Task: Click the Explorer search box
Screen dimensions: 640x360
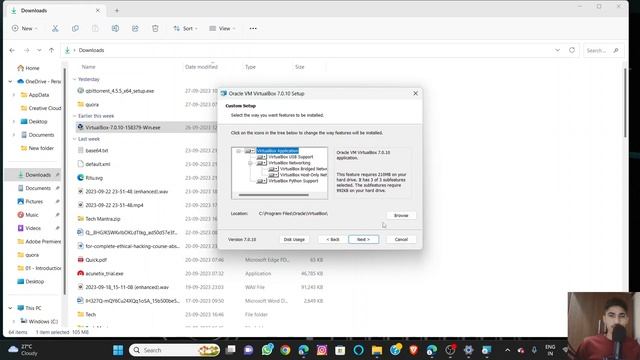Action: click(x=603, y=51)
